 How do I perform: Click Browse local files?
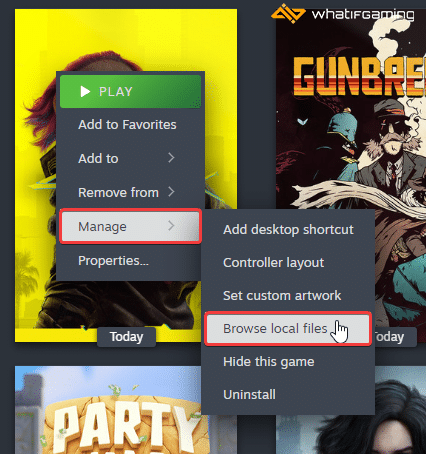288,329
